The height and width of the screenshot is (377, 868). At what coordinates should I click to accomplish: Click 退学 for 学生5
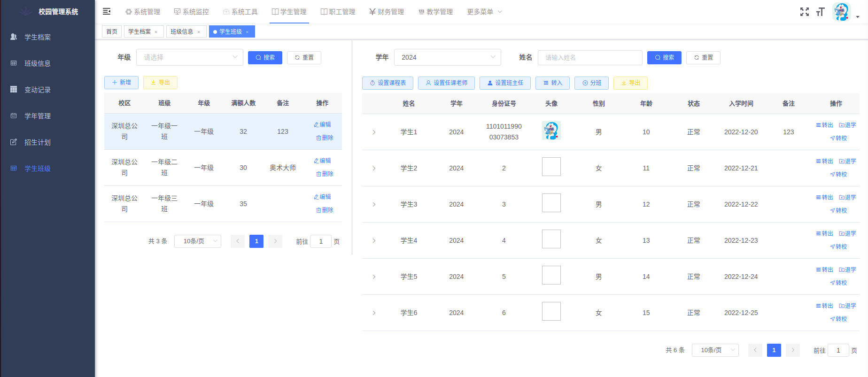(847, 270)
